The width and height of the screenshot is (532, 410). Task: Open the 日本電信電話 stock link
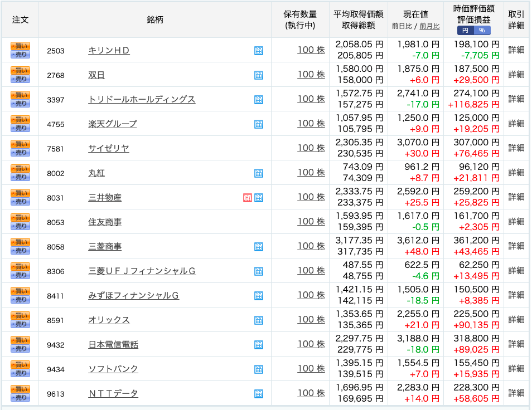[113, 345]
